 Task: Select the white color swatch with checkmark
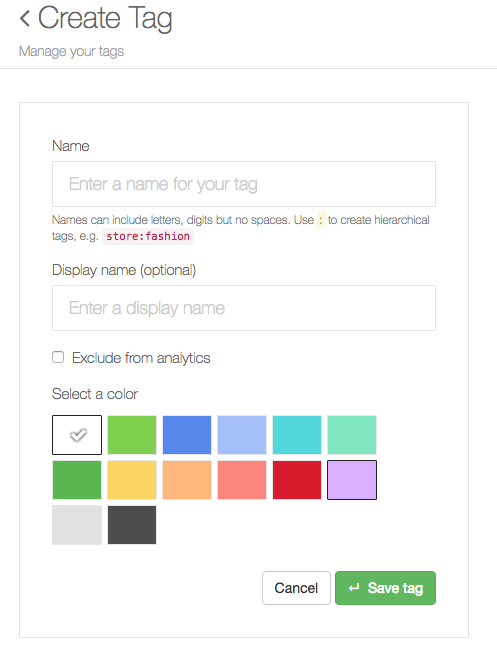tap(77, 435)
